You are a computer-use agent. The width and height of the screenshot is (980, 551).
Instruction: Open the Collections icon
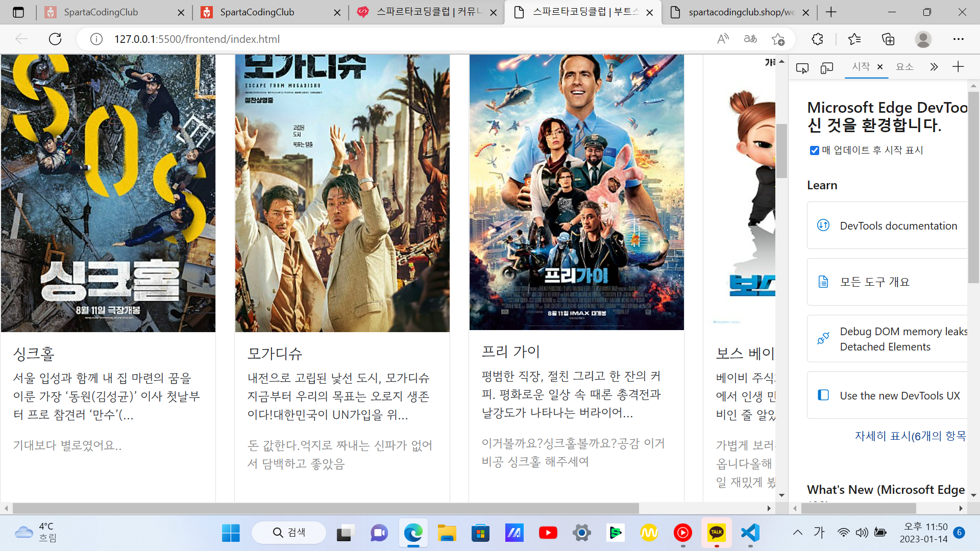point(888,39)
